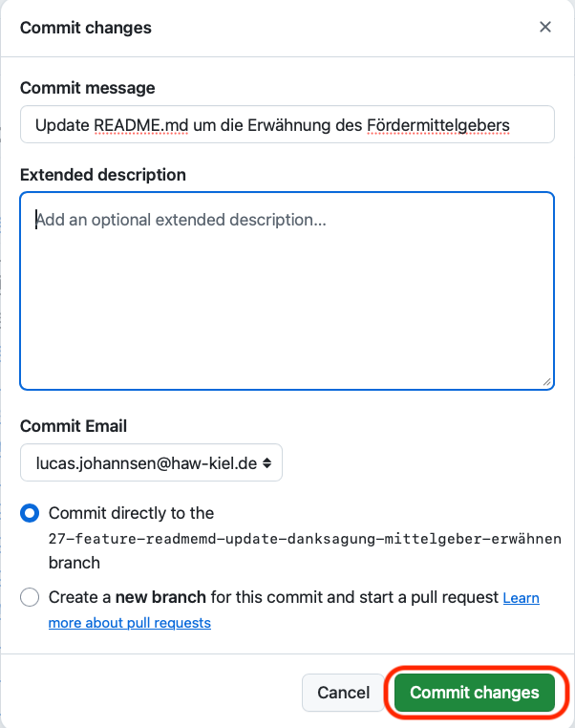Click the Commit message field label
Image resolution: width=575 pixels, height=728 pixels.
tap(87, 88)
